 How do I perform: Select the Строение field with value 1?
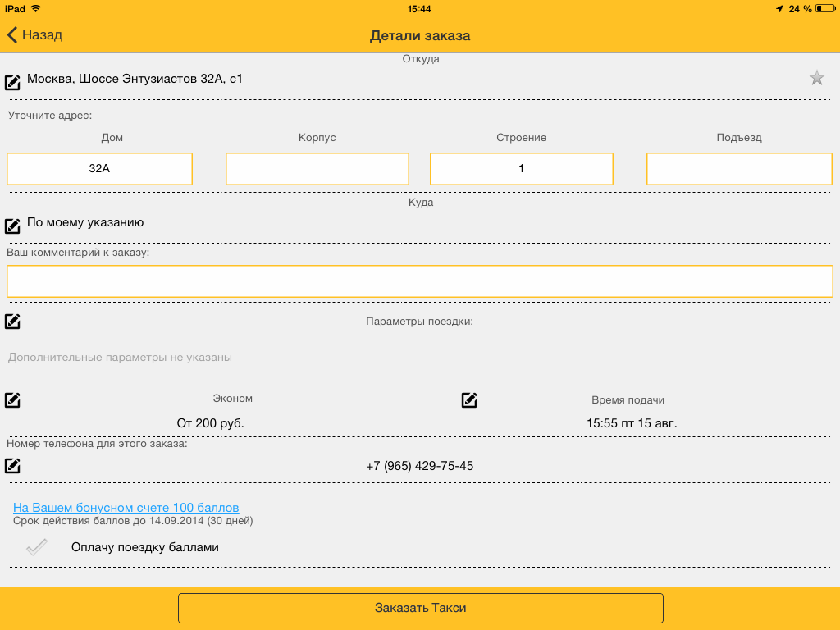pyautogui.click(x=521, y=169)
